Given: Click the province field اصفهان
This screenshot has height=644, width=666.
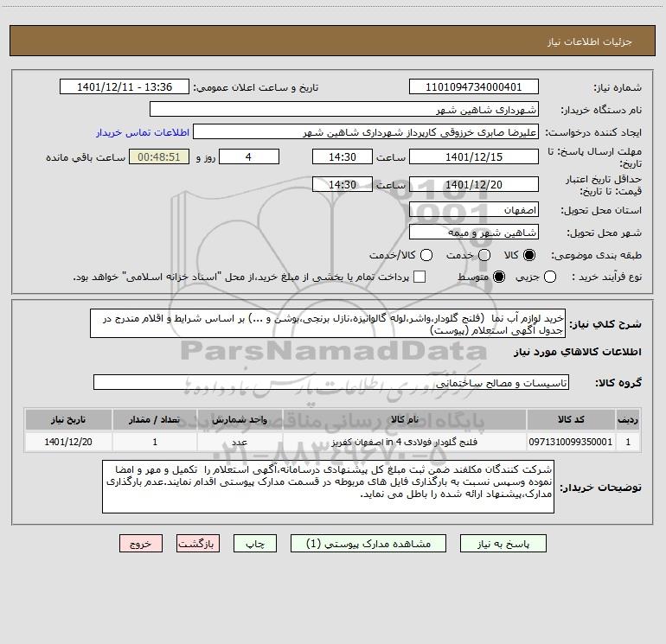Looking at the screenshot, I should (474, 209).
